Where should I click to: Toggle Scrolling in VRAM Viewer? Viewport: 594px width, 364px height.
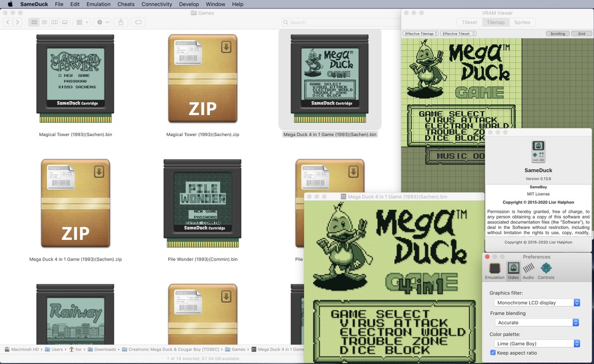(558, 34)
